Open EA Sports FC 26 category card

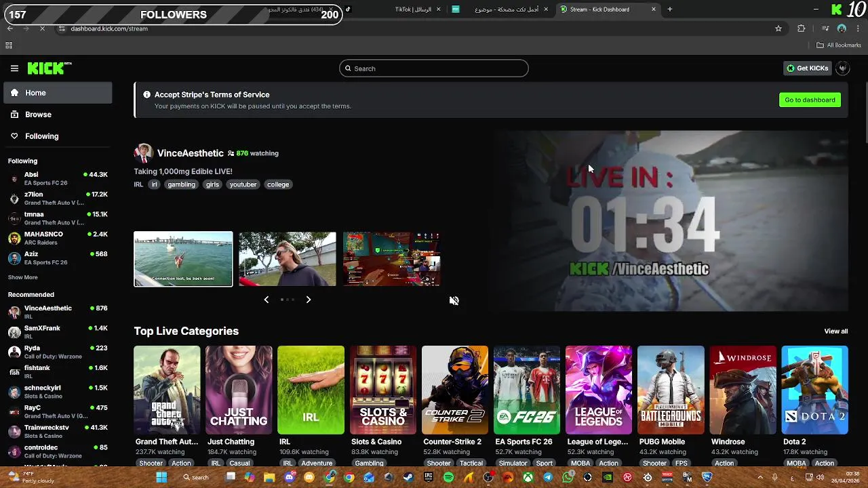pyautogui.click(x=527, y=390)
